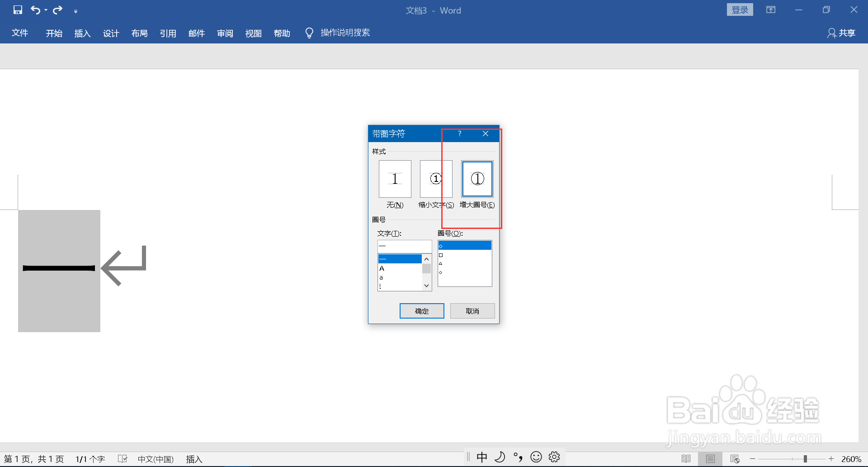
Task: Undo the last action
Action: [35, 10]
